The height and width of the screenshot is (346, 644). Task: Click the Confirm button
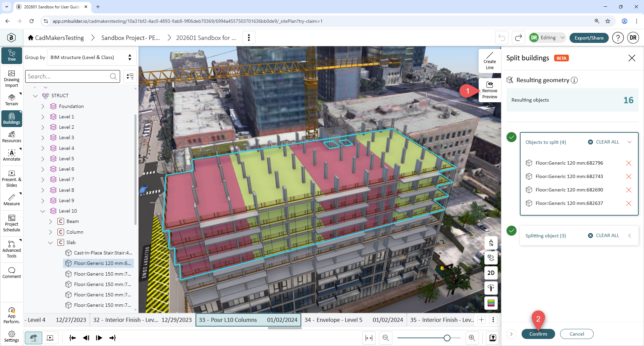pos(538,334)
